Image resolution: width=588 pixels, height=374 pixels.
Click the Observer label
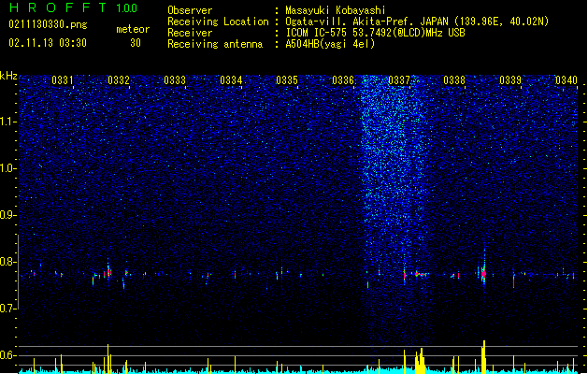click(x=190, y=10)
